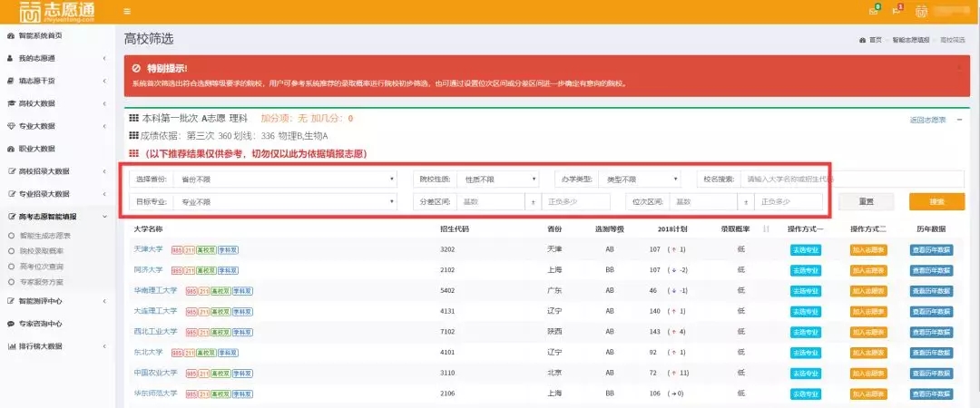Click 去选专业 for 天津大学
This screenshot has height=408, width=980.
click(804, 249)
